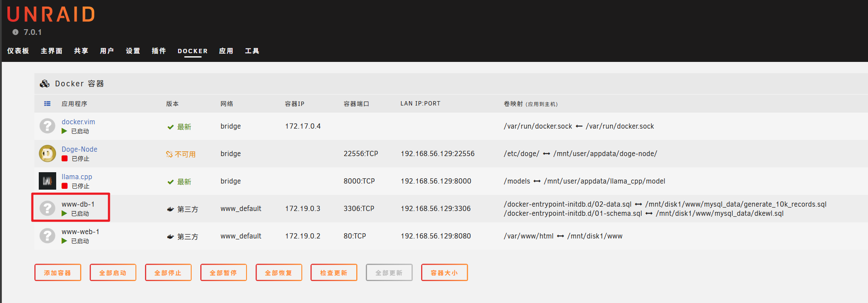Click the info icon beside version 7.0.1
This screenshot has height=303, width=868.
[15, 32]
